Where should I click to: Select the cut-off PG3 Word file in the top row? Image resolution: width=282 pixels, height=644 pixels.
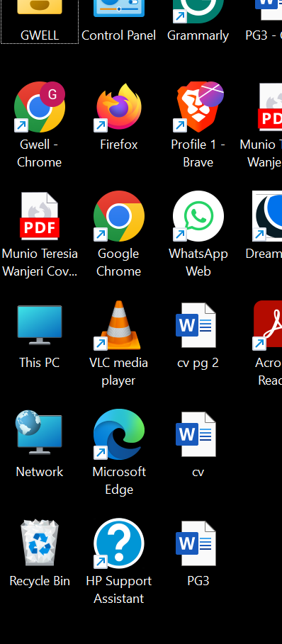point(268,10)
